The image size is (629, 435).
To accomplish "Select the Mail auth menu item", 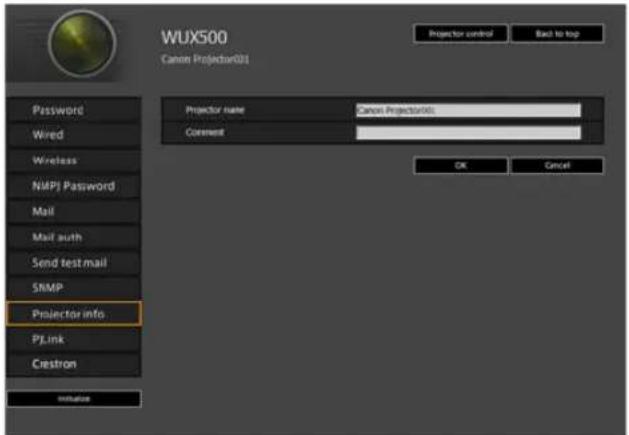I will coord(74,237).
